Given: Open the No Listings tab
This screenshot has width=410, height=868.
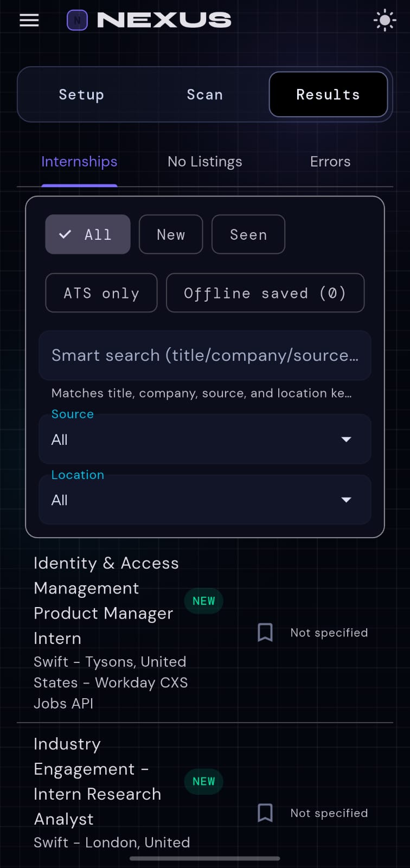Looking at the screenshot, I should [205, 162].
